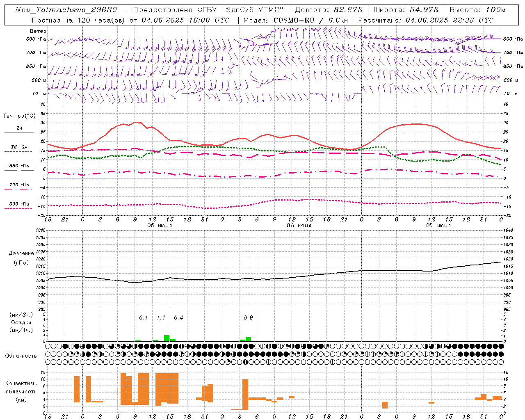This screenshot has width=525, height=420.
Task: Click the 05 июня date label
Action: coord(160,226)
